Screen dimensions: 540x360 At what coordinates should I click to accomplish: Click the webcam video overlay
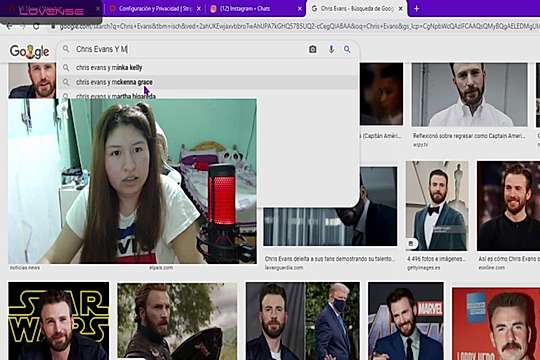tap(132, 181)
